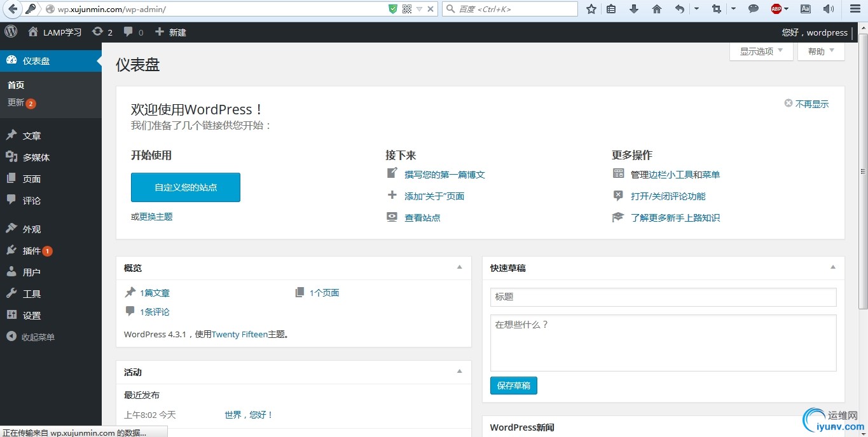Click the 1个页面 link
Image resolution: width=868 pixels, height=437 pixels.
[324, 293]
